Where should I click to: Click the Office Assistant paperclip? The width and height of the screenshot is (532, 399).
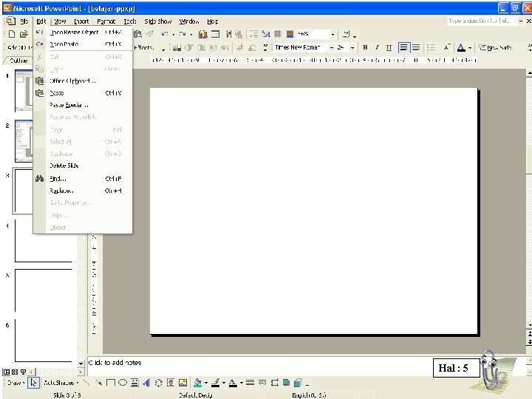pos(490,368)
